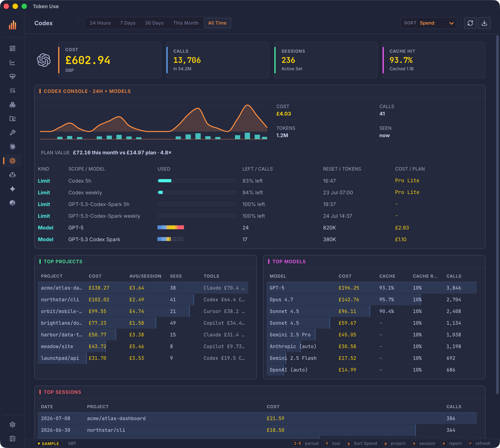Click the vertical scrollbar on the right edge
The width and height of the screenshot is (500, 448).
pos(497,214)
